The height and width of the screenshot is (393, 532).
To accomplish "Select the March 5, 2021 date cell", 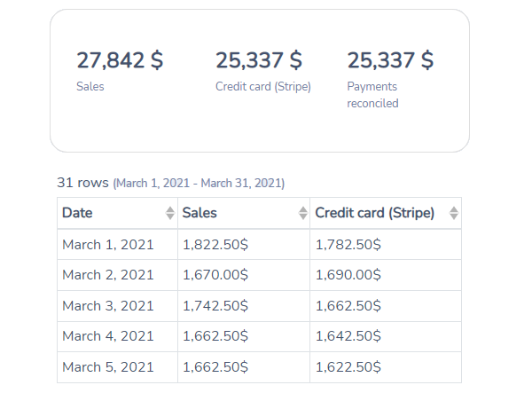I will click(117, 367).
